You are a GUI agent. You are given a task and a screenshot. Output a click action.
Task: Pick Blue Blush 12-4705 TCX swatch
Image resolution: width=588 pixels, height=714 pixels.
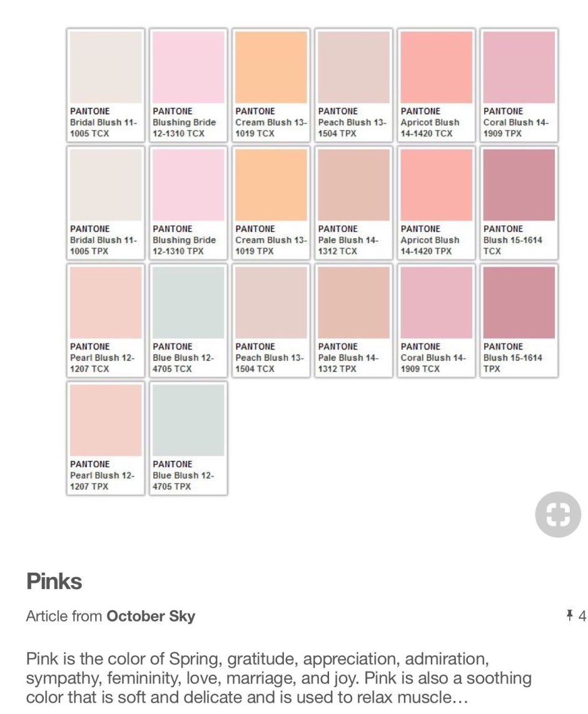[x=188, y=321]
